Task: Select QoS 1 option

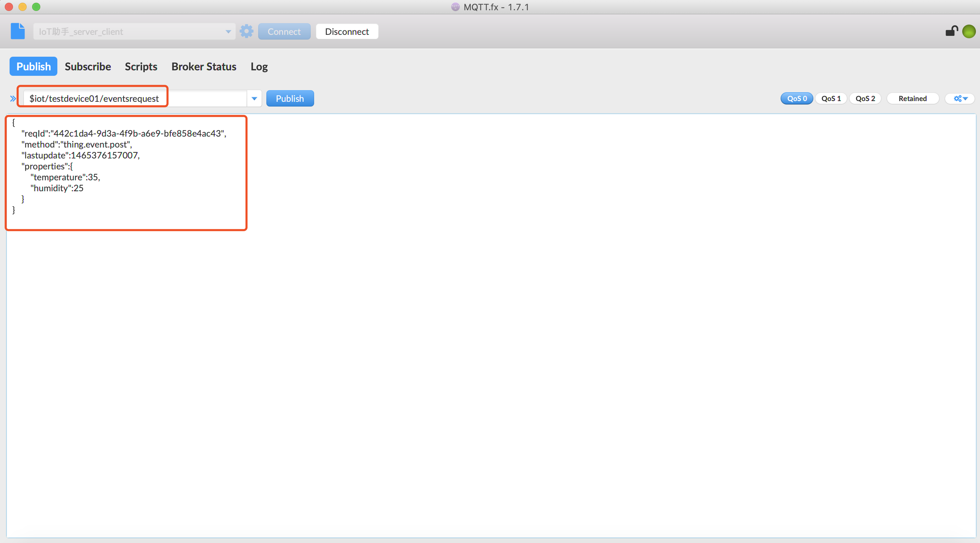Action: (x=831, y=99)
